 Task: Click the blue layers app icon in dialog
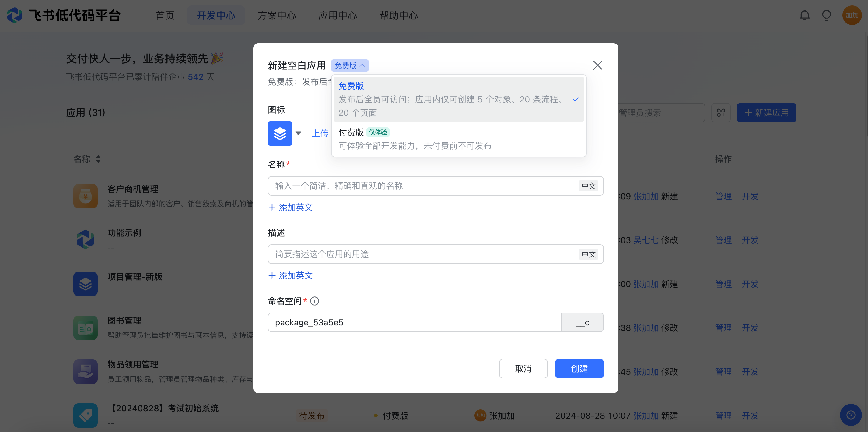pyautogui.click(x=280, y=133)
